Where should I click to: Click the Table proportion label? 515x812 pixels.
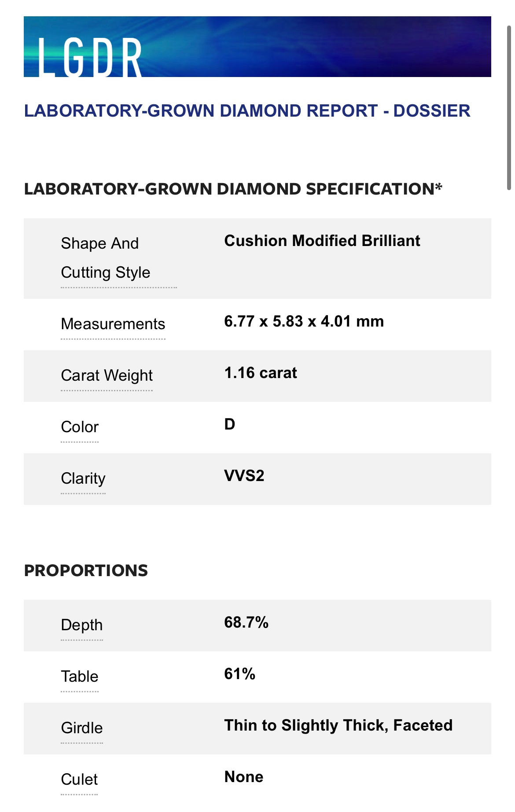(x=80, y=677)
